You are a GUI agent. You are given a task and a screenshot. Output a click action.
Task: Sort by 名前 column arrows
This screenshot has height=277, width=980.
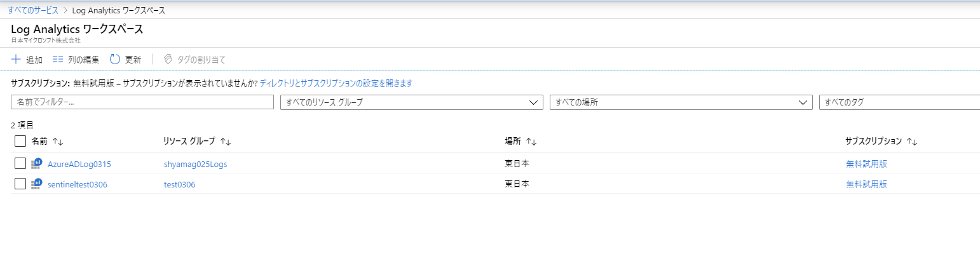point(58,142)
